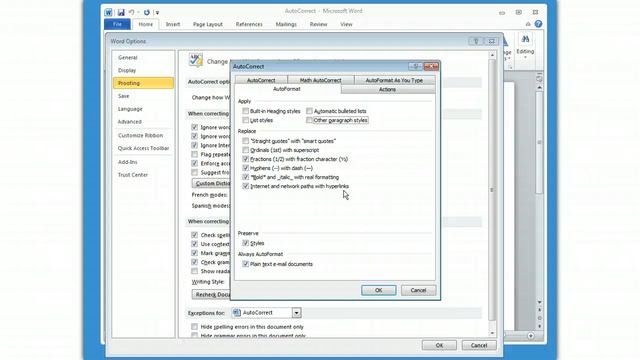Open the Mailings ribbon tab
Viewport: 640px width, 360px height.
click(x=286, y=24)
